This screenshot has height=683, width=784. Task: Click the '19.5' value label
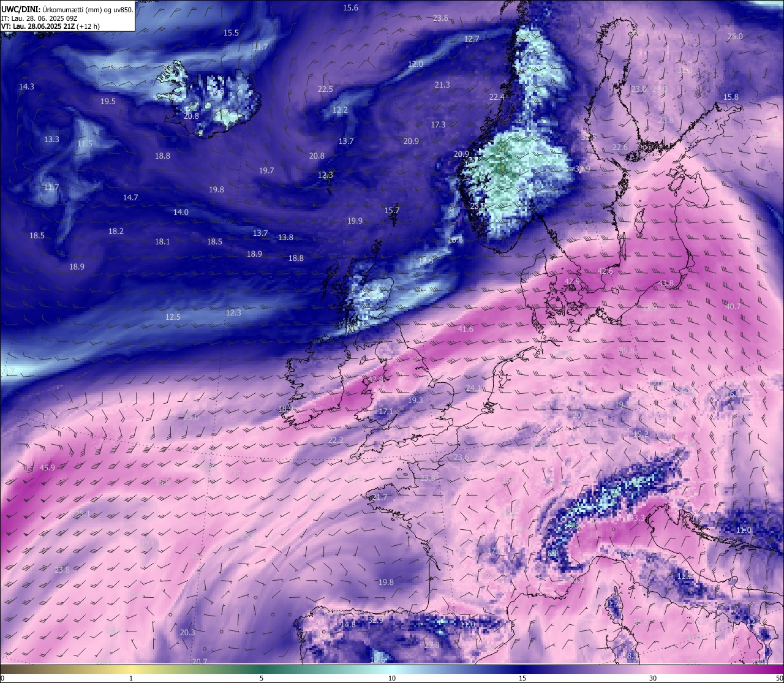(108, 101)
